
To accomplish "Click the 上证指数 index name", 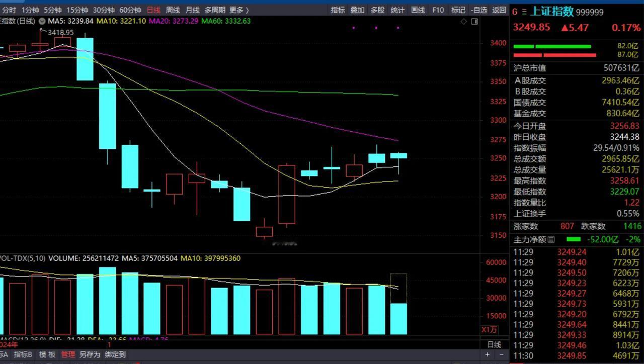I will coord(552,12).
